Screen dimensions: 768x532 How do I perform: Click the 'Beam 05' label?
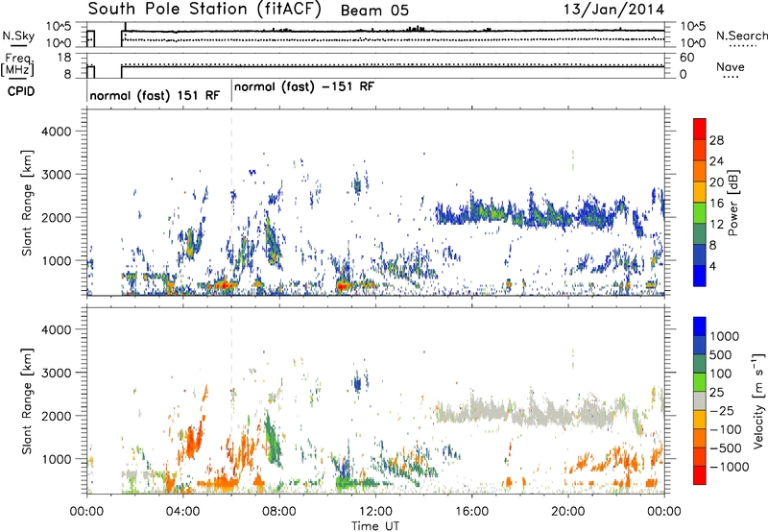[374, 11]
